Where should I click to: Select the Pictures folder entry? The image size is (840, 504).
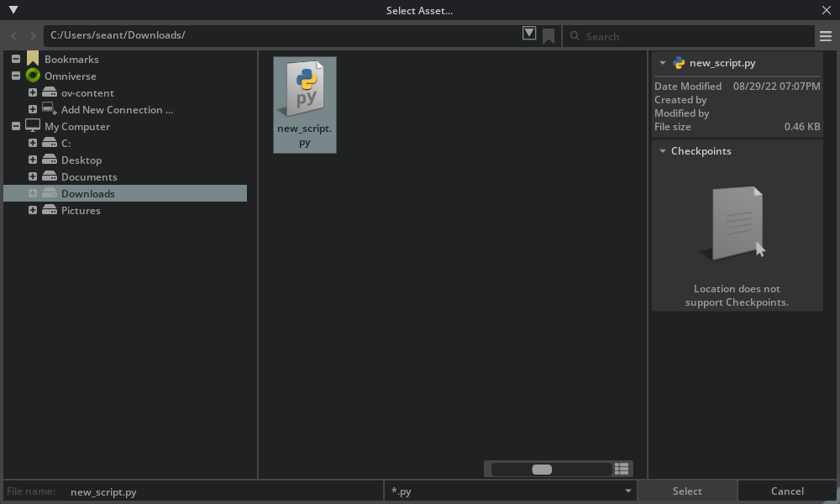click(x=81, y=210)
